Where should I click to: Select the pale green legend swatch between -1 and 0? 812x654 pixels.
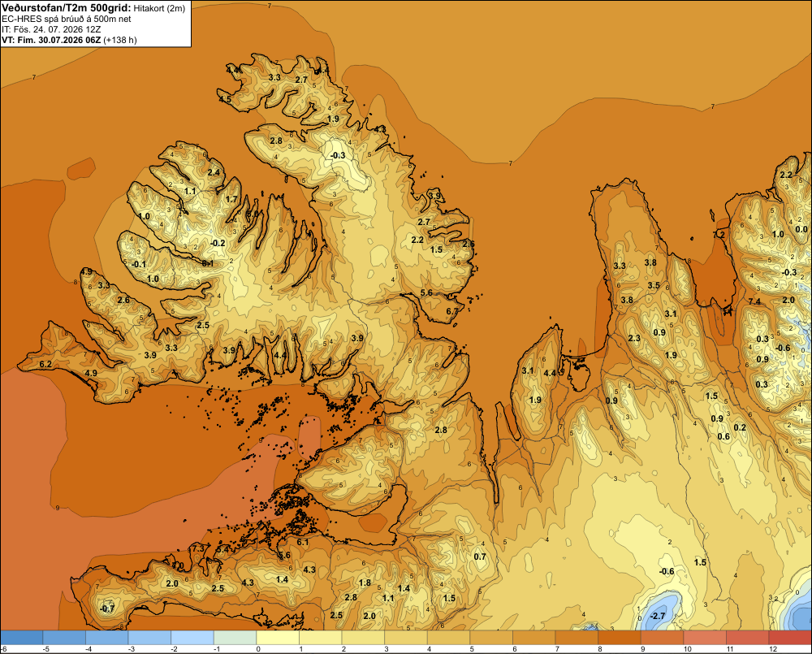pyautogui.click(x=235, y=638)
